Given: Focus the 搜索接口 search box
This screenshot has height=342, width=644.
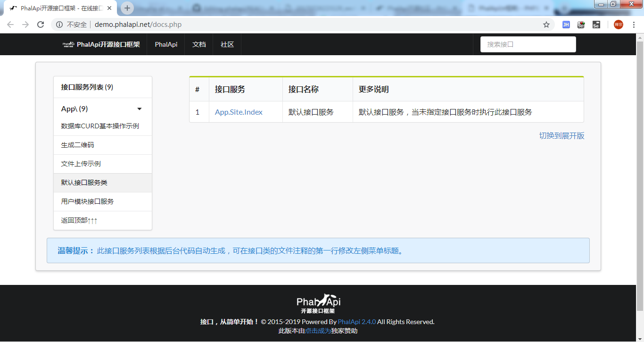Looking at the screenshot, I should [528, 44].
